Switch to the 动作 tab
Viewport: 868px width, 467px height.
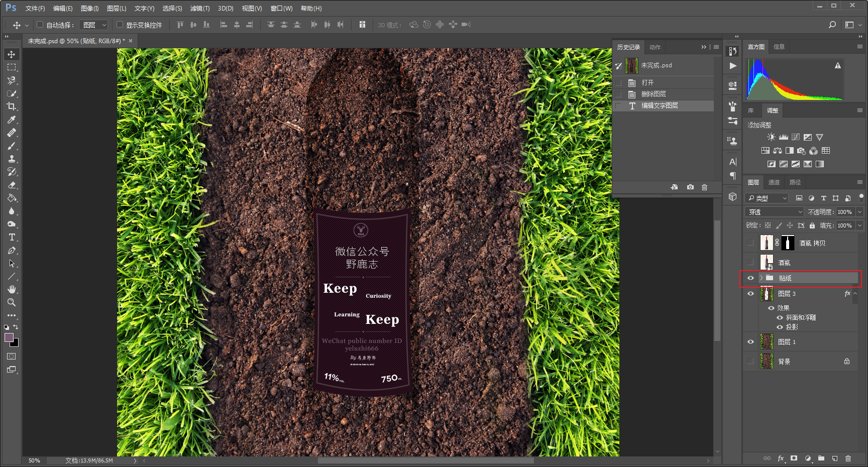655,47
